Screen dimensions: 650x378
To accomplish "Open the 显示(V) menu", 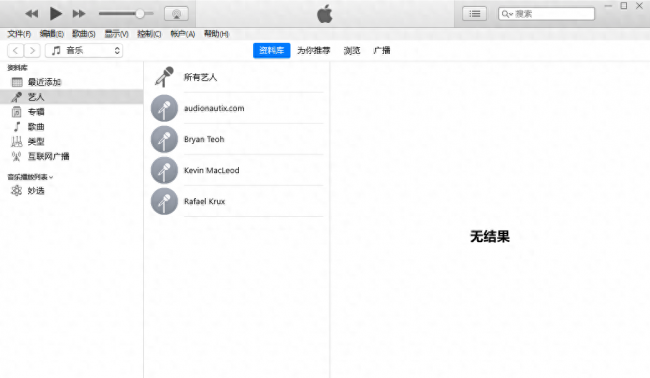I will pos(116,34).
